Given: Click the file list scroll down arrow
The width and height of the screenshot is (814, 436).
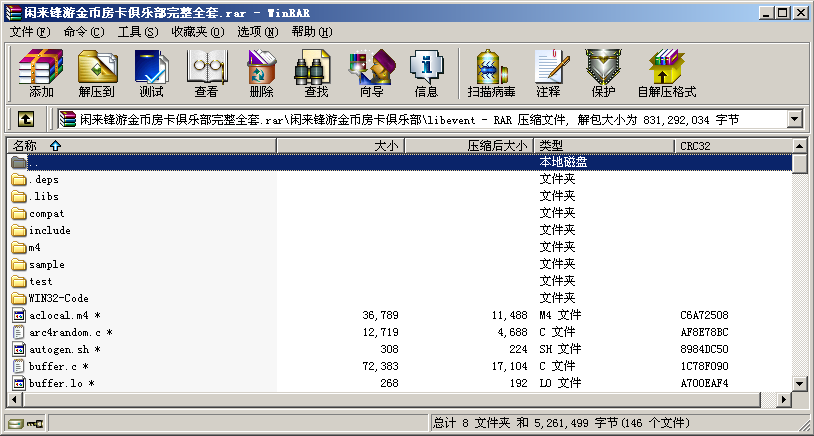Looking at the screenshot, I should [x=799, y=383].
